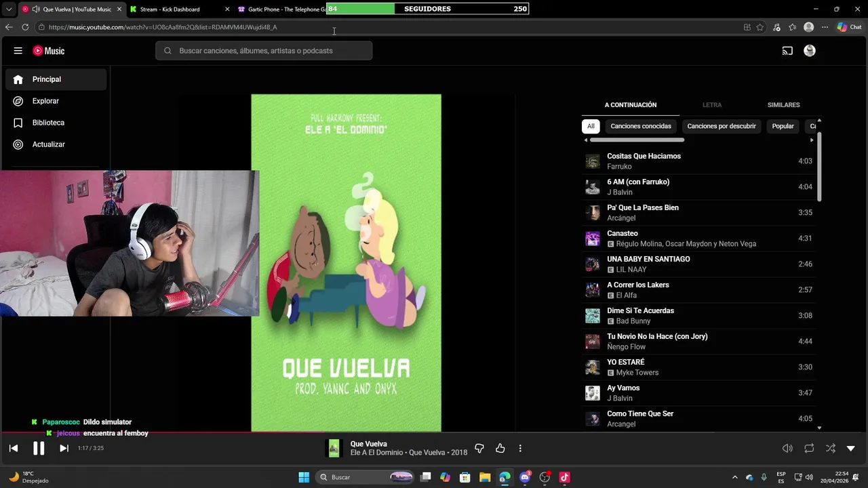Open File Explorer from taskbar

click(x=485, y=477)
